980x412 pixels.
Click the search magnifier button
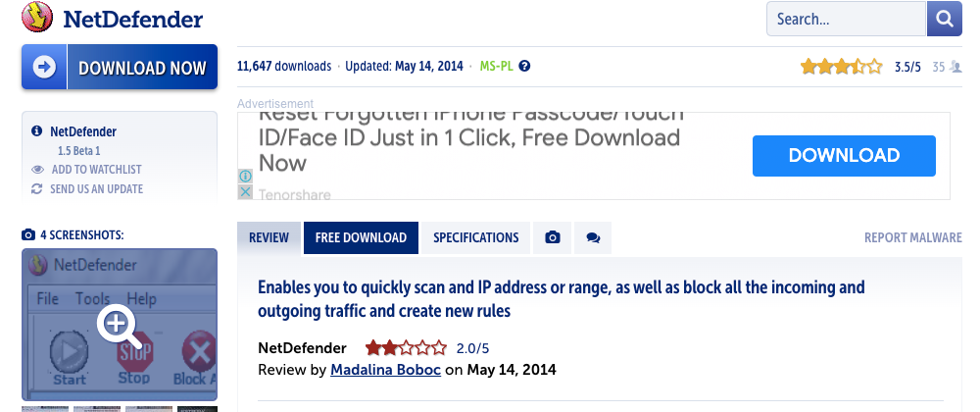pos(944,19)
